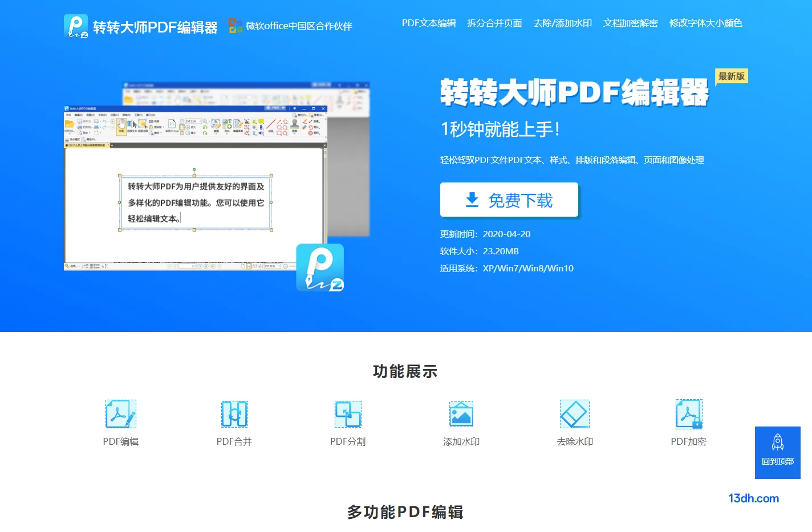Screen dimensions: 812x532
Task: Click the 功能展示 section heading
Action: point(405,372)
